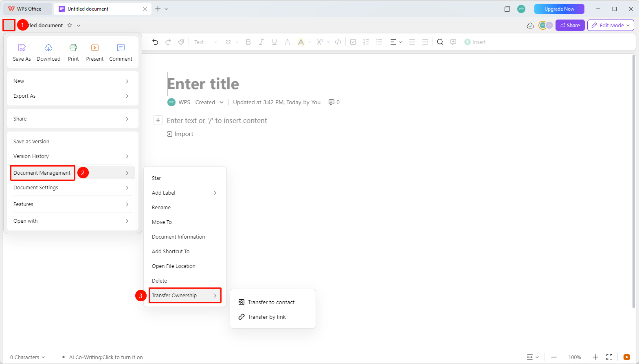The width and height of the screenshot is (639, 364).
Task: Insert a to-do checkbox list
Action: pyautogui.click(x=353, y=42)
